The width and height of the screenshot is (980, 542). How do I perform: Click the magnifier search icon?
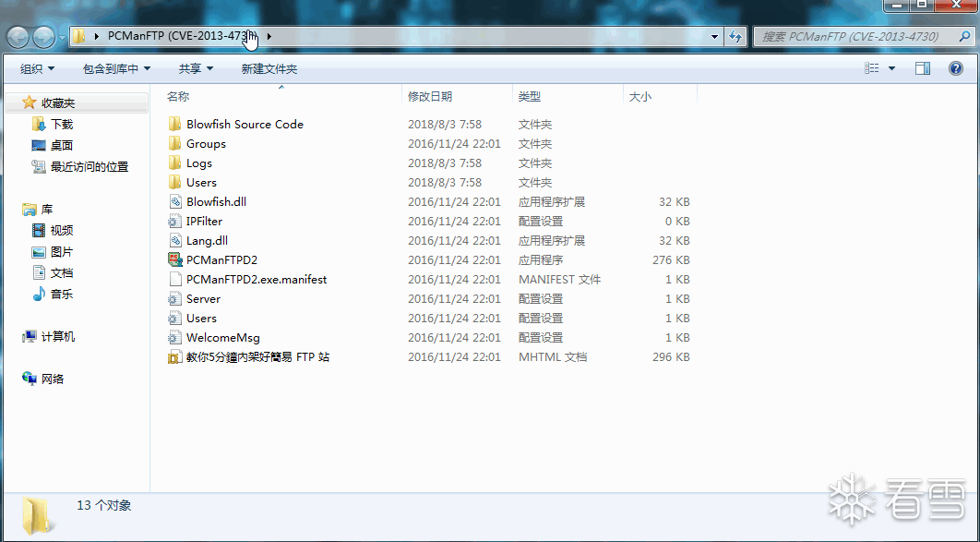964,36
